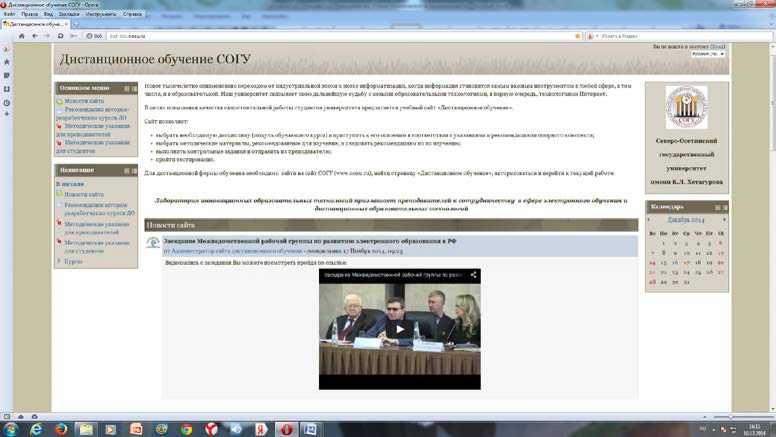Click В начало in Навигация block
Image resolution: width=776 pixels, height=437 pixels.
coord(70,184)
